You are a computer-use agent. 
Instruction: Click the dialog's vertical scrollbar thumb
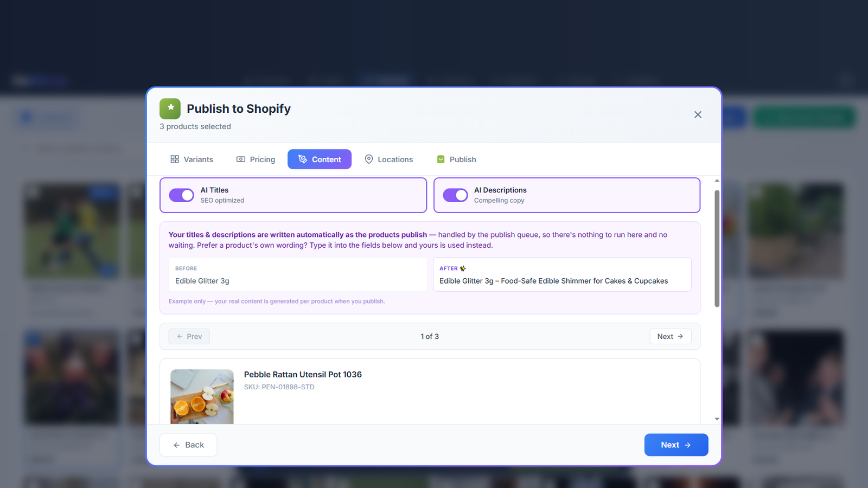point(717,248)
